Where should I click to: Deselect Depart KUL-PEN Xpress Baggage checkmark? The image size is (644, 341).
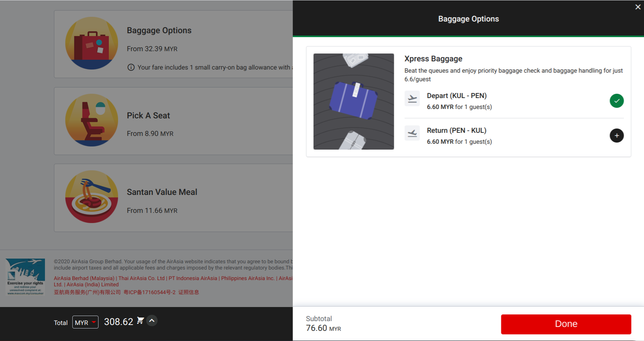617,101
